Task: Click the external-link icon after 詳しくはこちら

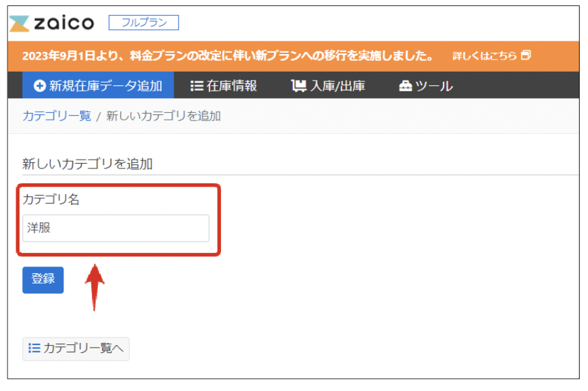Action: point(526,55)
